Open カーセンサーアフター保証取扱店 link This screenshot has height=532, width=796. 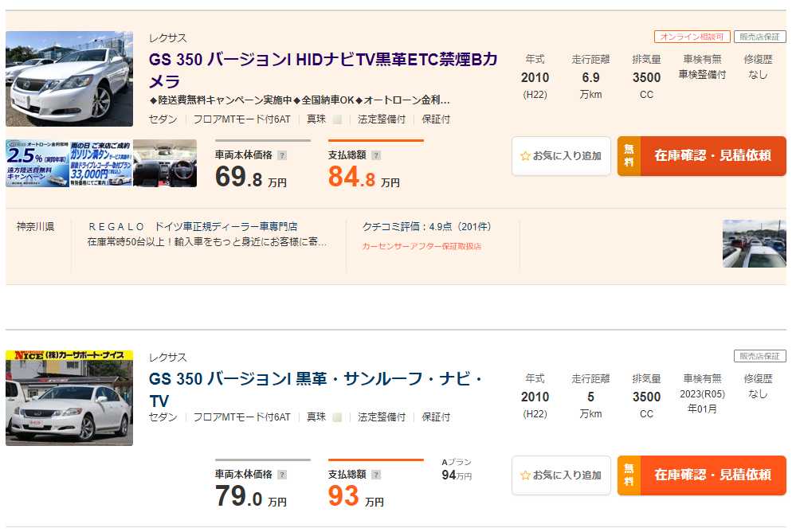(422, 246)
